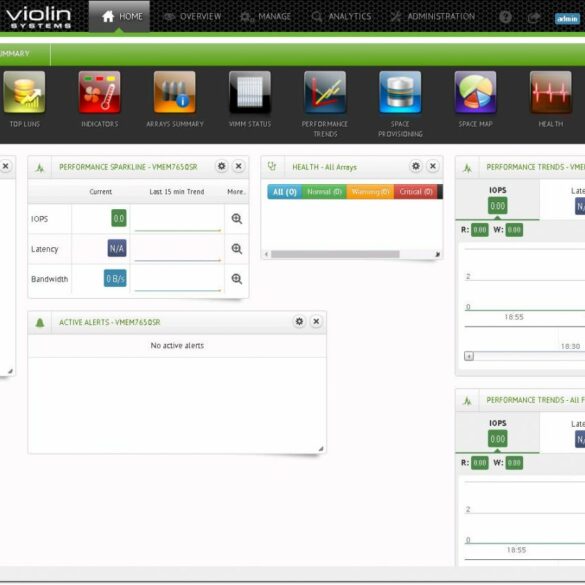
Task: Open the Health heartbeat icon
Action: pos(551,92)
